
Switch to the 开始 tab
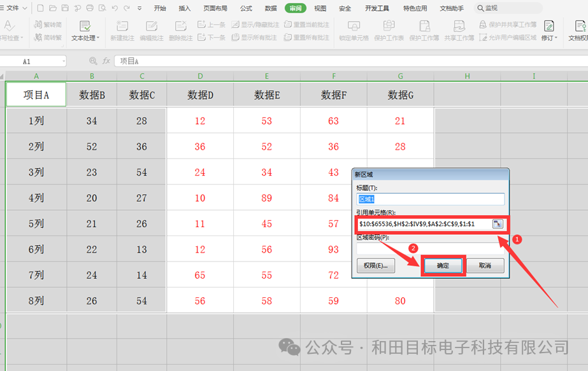click(160, 8)
